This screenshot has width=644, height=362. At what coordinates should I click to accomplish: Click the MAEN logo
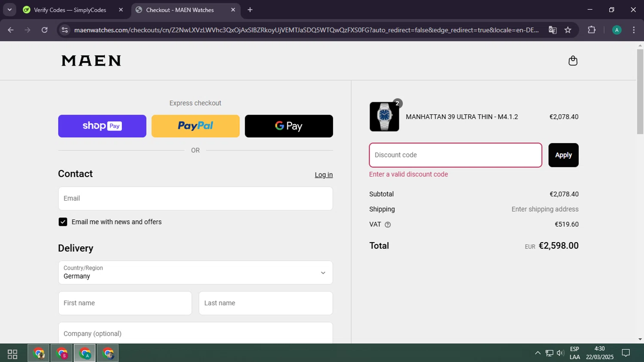(x=91, y=61)
